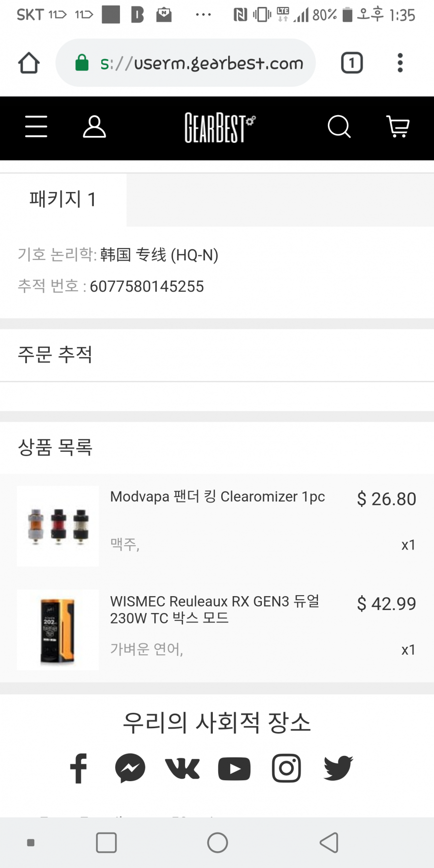Viewport: 434px width, 868px height.
Task: Open the user account profile icon
Action: (x=94, y=126)
